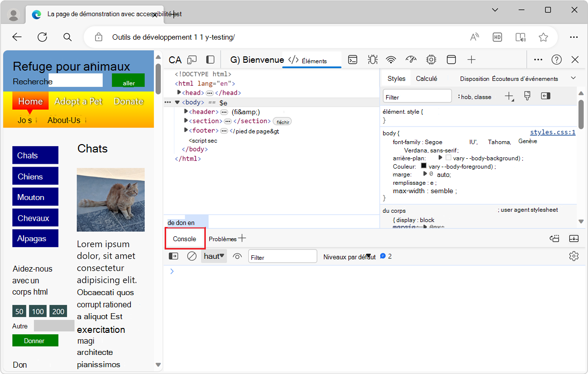This screenshot has height=374, width=588.
Task: Expand the header element node
Action: pyautogui.click(x=186, y=112)
